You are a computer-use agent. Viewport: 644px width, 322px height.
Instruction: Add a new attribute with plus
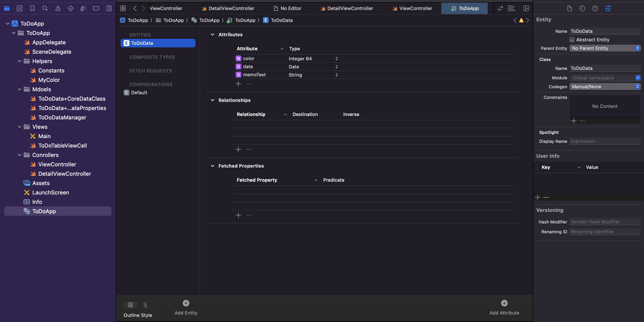238,84
